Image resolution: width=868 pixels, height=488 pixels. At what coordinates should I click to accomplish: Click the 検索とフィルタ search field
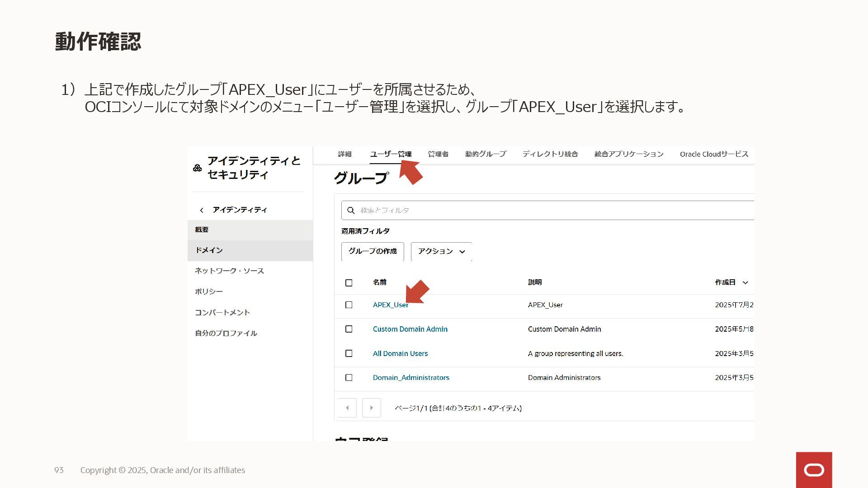pos(547,211)
